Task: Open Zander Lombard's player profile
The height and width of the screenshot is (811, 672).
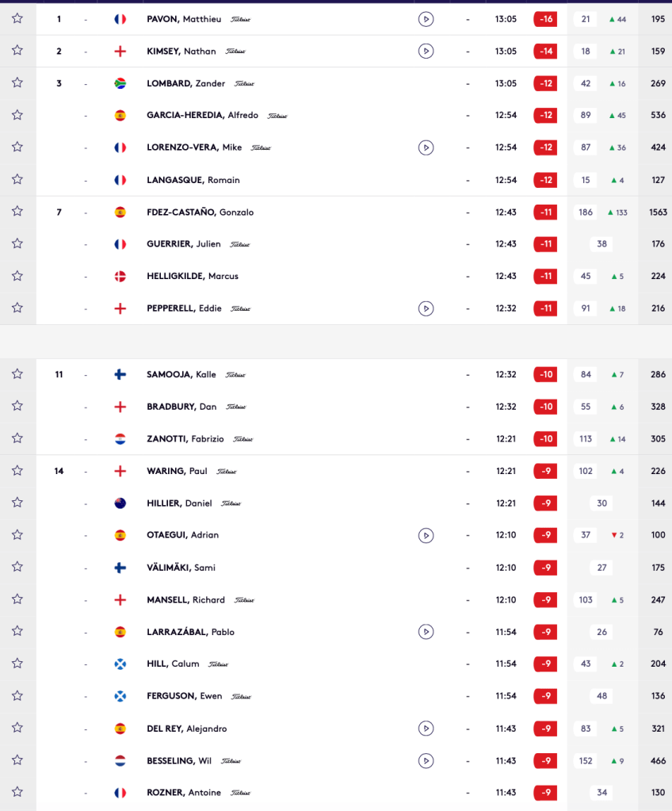Action: pyautogui.click(x=185, y=83)
